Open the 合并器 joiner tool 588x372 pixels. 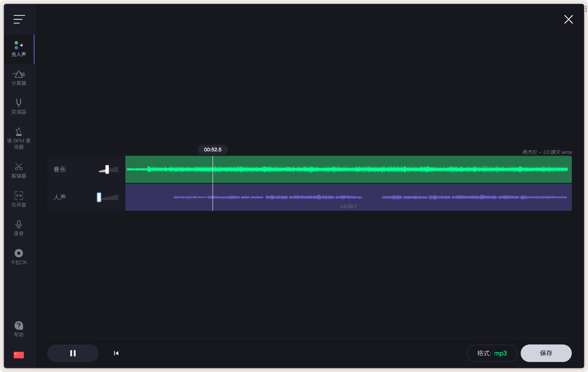click(x=19, y=199)
